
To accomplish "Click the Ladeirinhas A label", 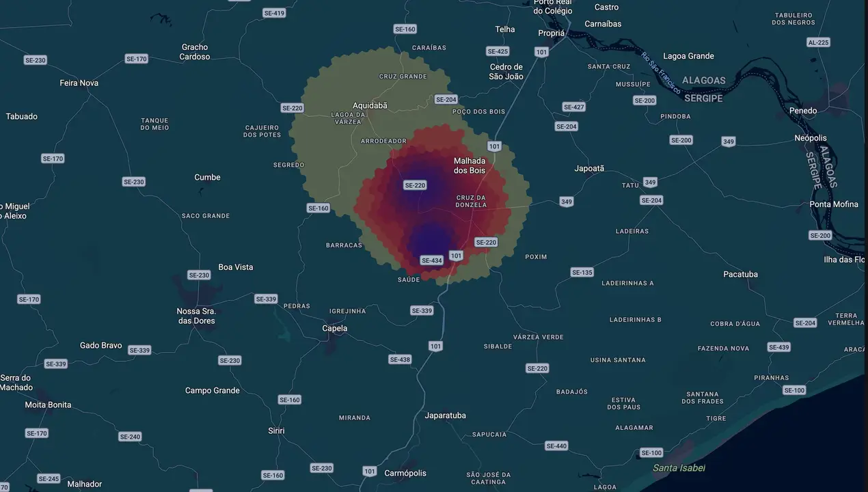I will click(x=627, y=283).
